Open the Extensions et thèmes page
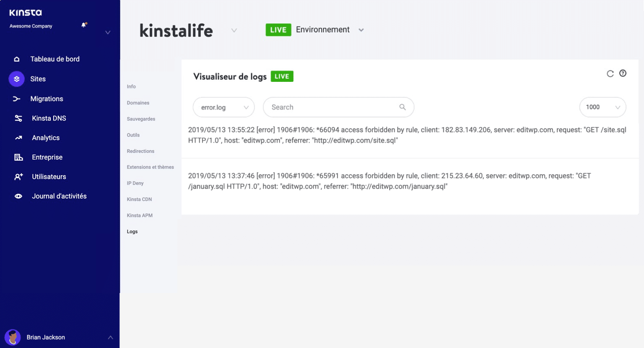The height and width of the screenshot is (348, 644). tap(151, 167)
